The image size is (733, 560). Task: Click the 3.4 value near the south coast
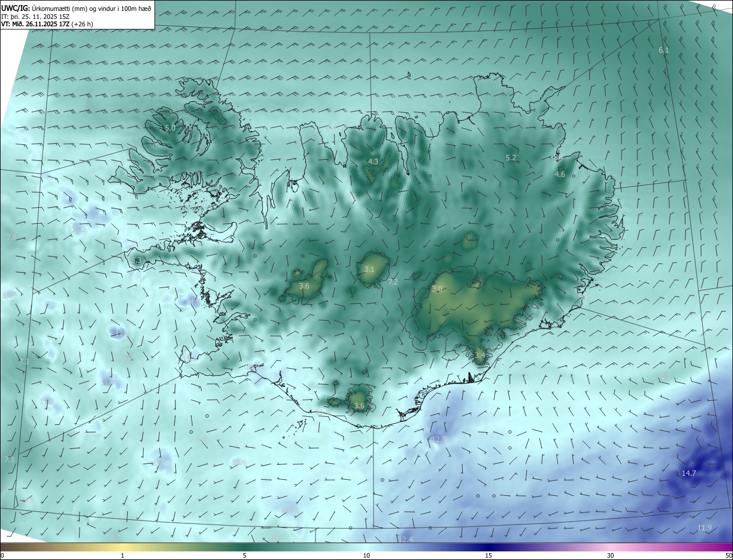point(480,356)
